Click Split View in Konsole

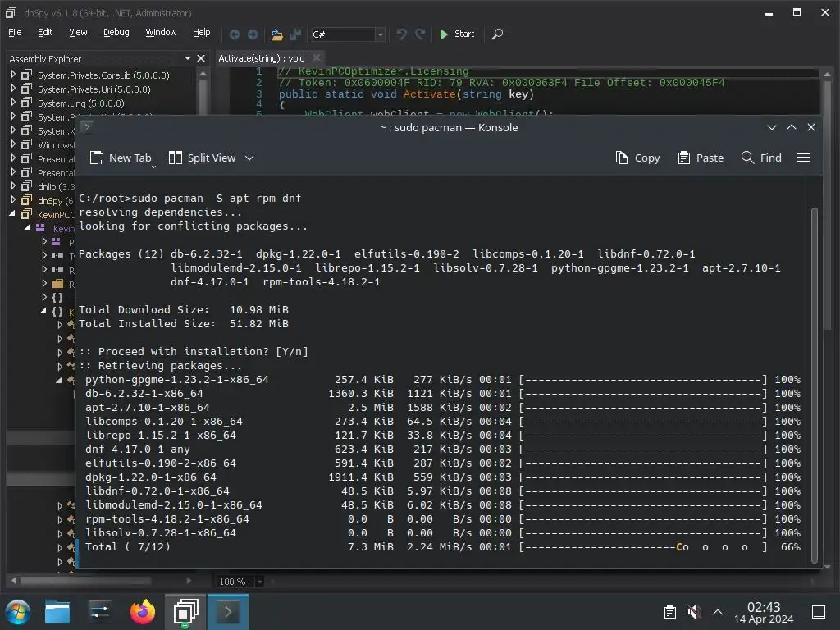pos(203,158)
